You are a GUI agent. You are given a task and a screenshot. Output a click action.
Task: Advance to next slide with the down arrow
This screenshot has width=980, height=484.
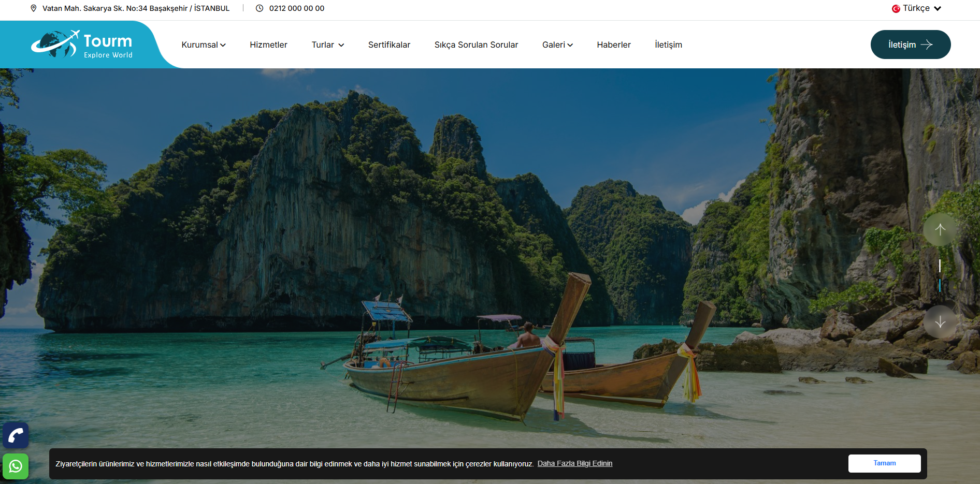click(x=940, y=321)
